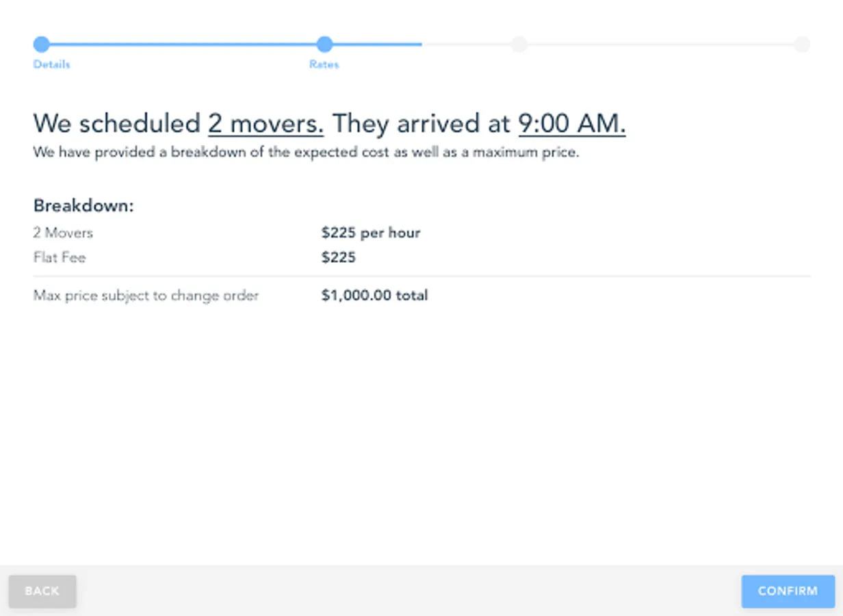
Task: Select the Details progress step dot
Action: pos(41,44)
